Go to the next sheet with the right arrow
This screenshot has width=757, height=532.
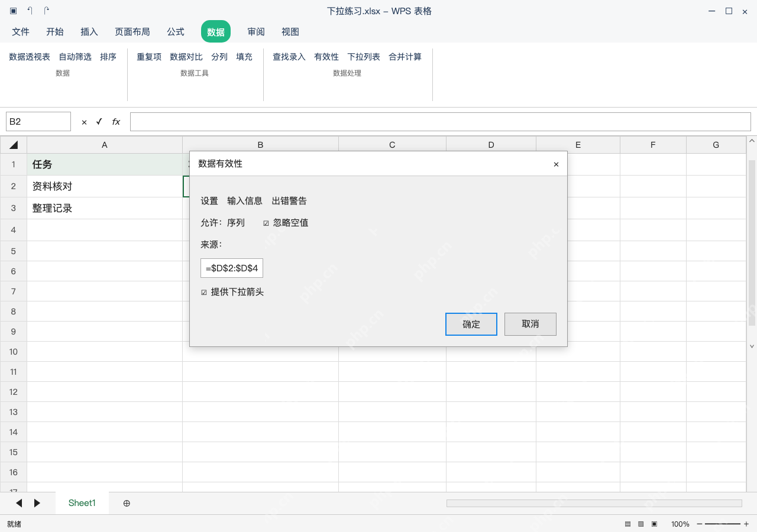[37, 503]
